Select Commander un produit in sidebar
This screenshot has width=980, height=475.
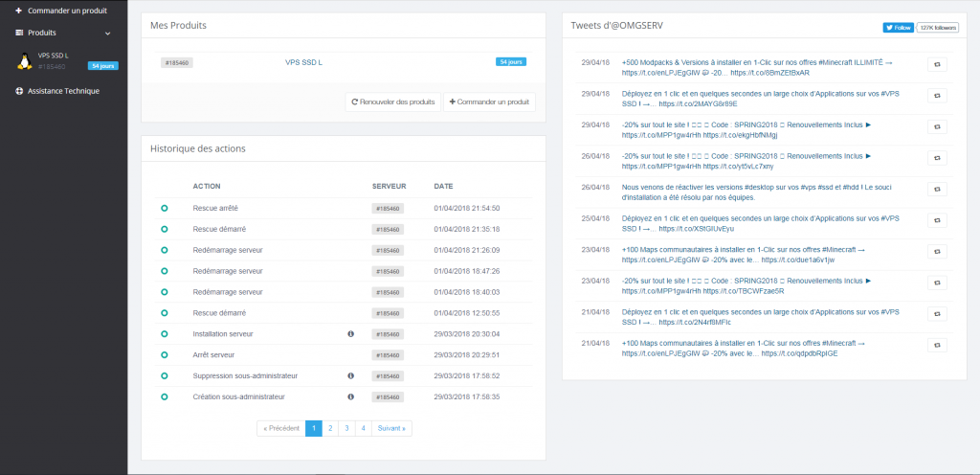[x=66, y=11]
